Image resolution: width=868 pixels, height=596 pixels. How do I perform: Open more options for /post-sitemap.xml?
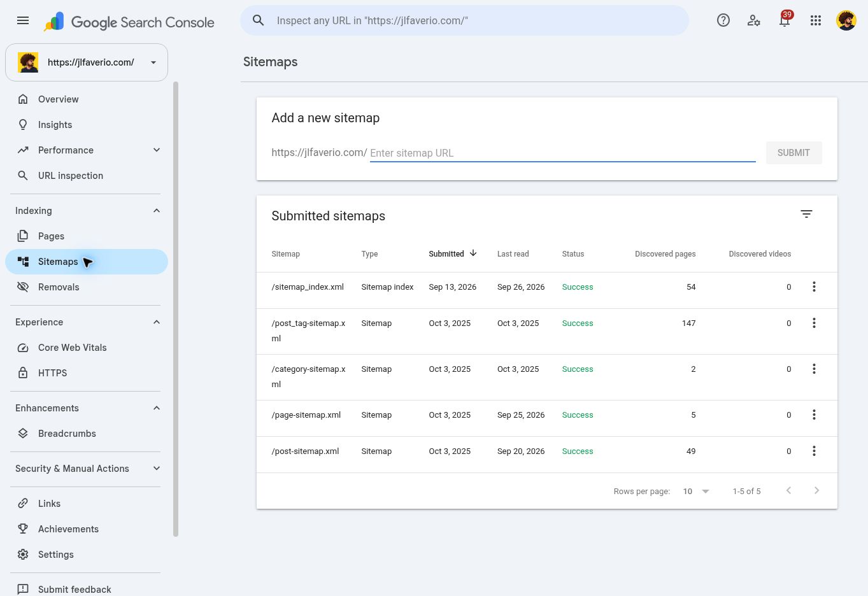[x=814, y=451]
